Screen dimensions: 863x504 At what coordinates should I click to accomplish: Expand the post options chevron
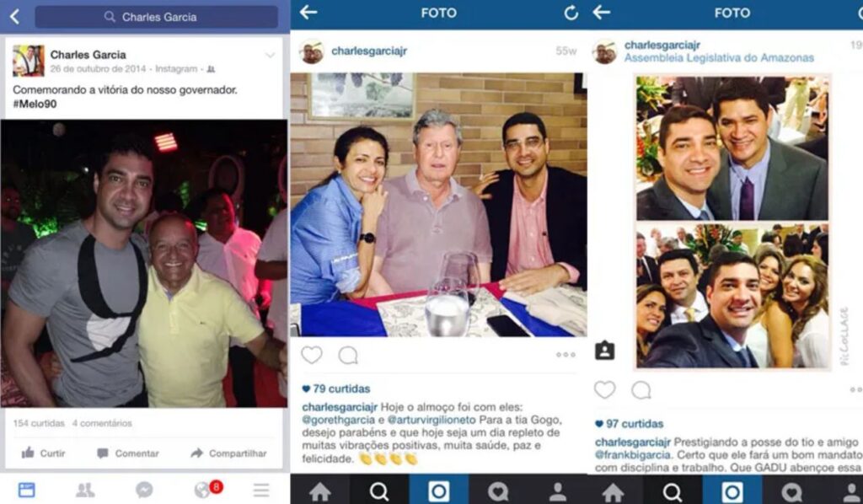click(x=271, y=55)
